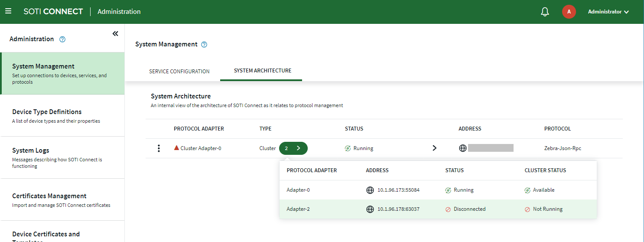Expand the Administrator account dropdown
Viewport: 644px width, 242px height.
608,12
